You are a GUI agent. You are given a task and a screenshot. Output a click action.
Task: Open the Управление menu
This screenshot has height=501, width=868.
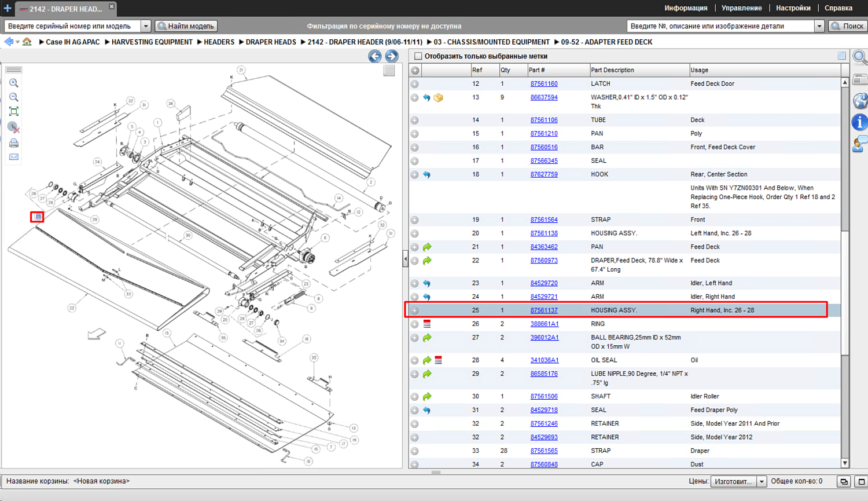(741, 8)
